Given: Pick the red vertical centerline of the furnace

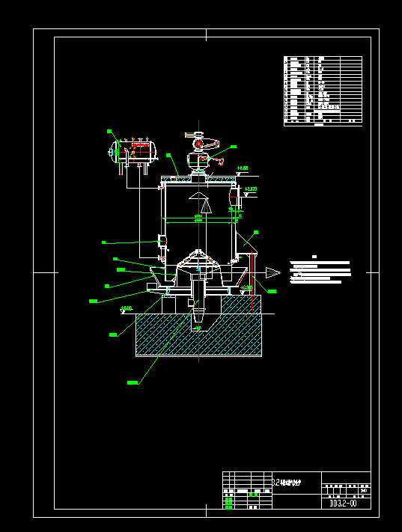Looking at the screenshot, I should click(198, 241).
